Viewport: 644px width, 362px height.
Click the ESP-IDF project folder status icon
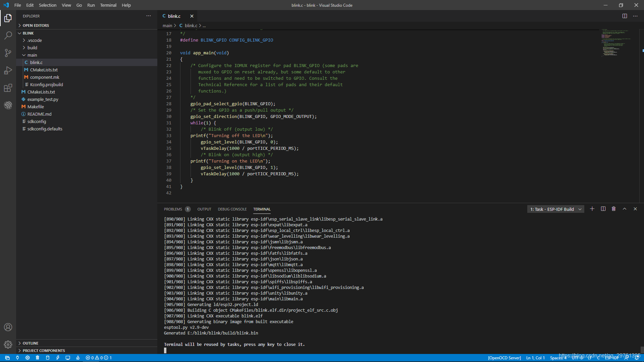click(x=7, y=358)
